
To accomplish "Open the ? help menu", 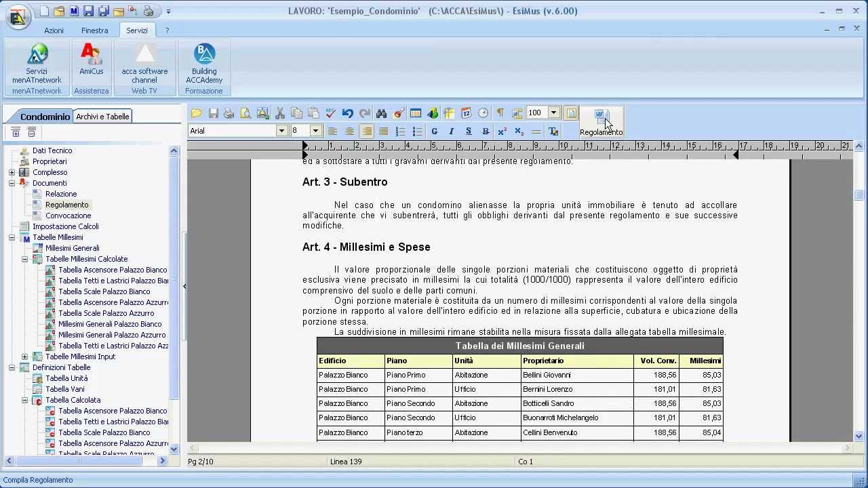I will click(167, 30).
